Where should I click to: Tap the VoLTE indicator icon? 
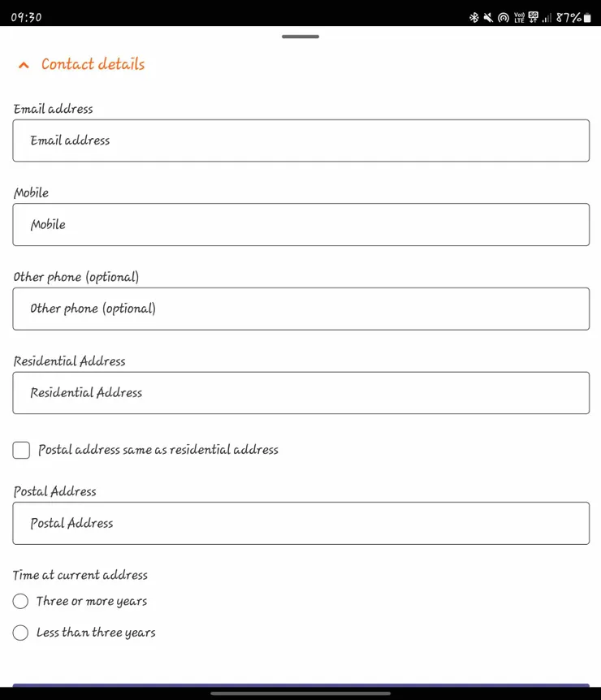519,17
